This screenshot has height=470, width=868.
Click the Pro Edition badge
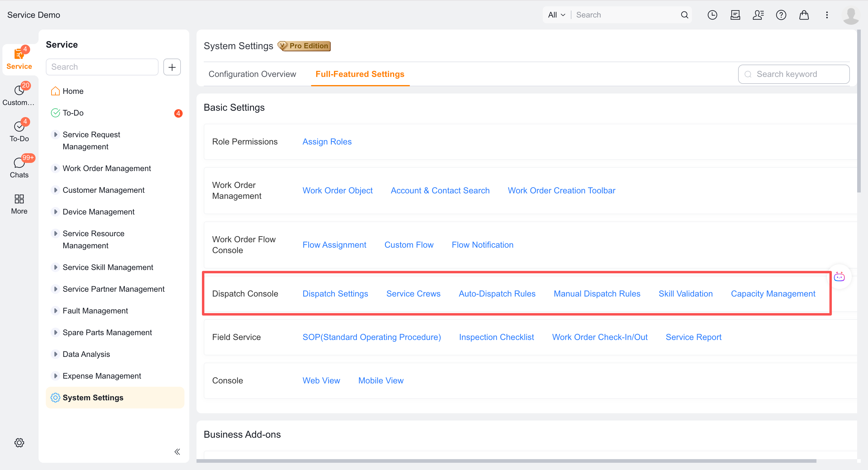pyautogui.click(x=304, y=46)
